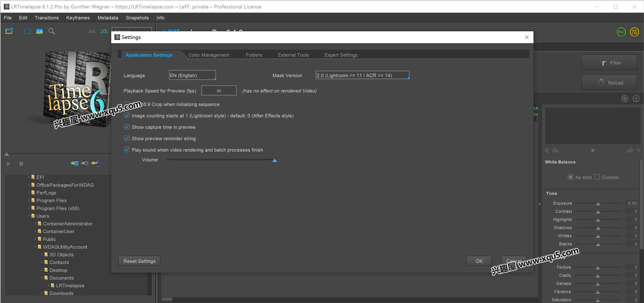Expand the EFI folder
This screenshot has width=644, height=303.
click(x=29, y=177)
